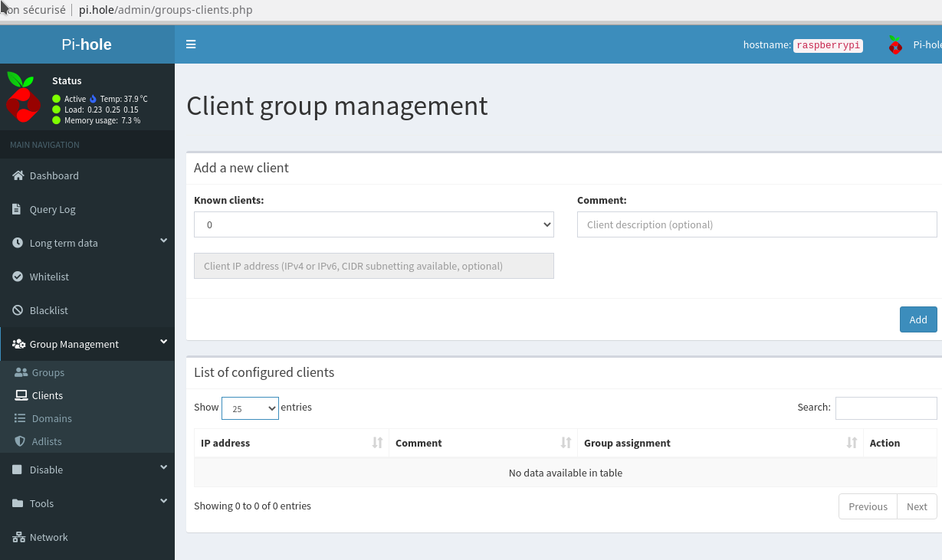
Task: Click the raspberrypi hostname label
Action: point(828,45)
